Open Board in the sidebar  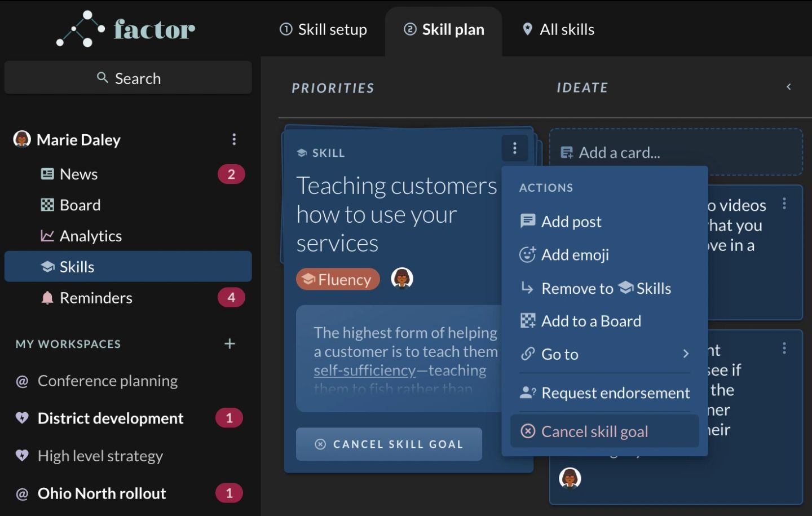tap(128, 205)
